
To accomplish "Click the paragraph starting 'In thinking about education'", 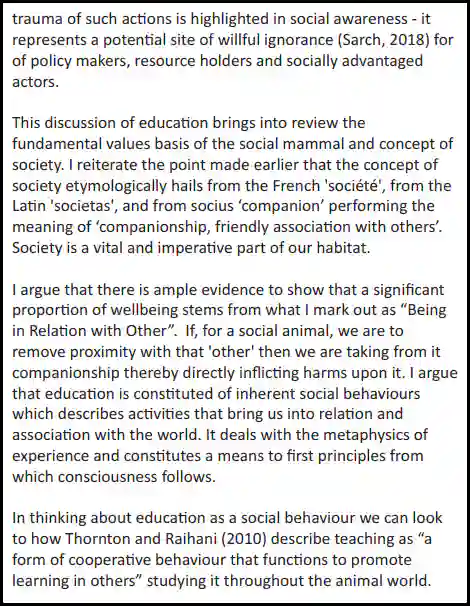I will tap(227, 549).
